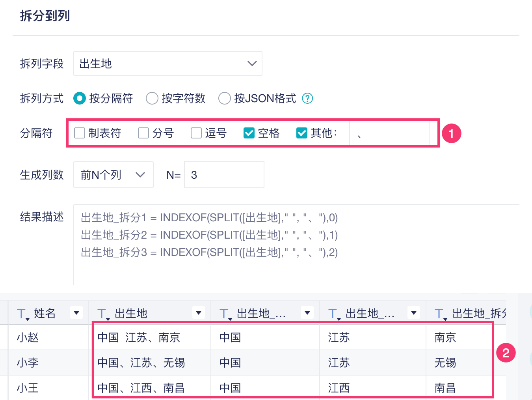Open the 出生地 column header dropdown arrow
Image resolution: width=532 pixels, height=400 pixels.
(x=199, y=313)
